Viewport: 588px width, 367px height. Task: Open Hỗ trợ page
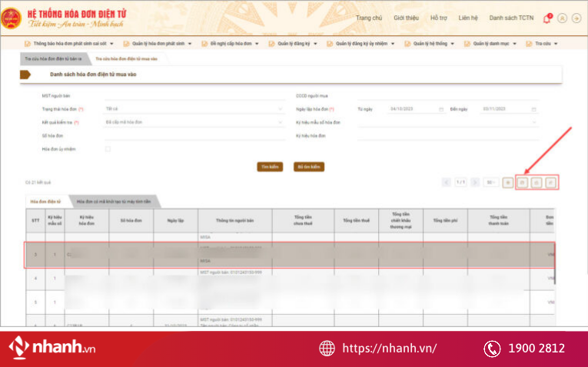click(x=438, y=18)
